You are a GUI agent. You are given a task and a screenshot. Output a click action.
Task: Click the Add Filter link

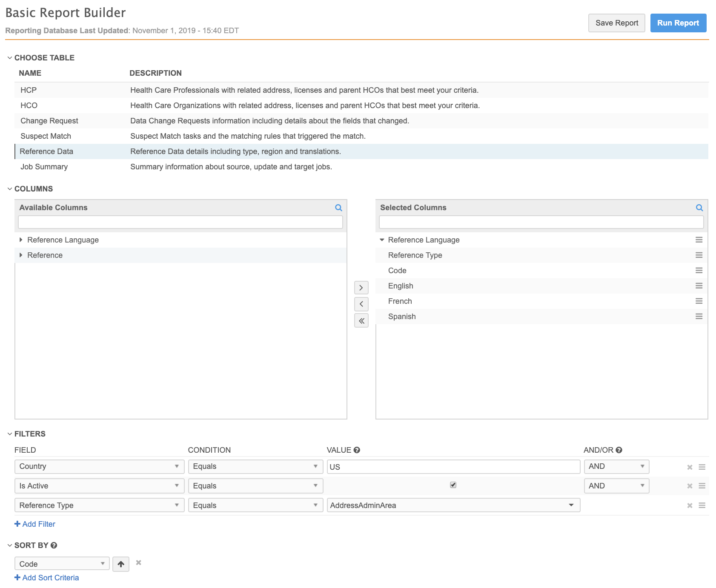(x=35, y=524)
